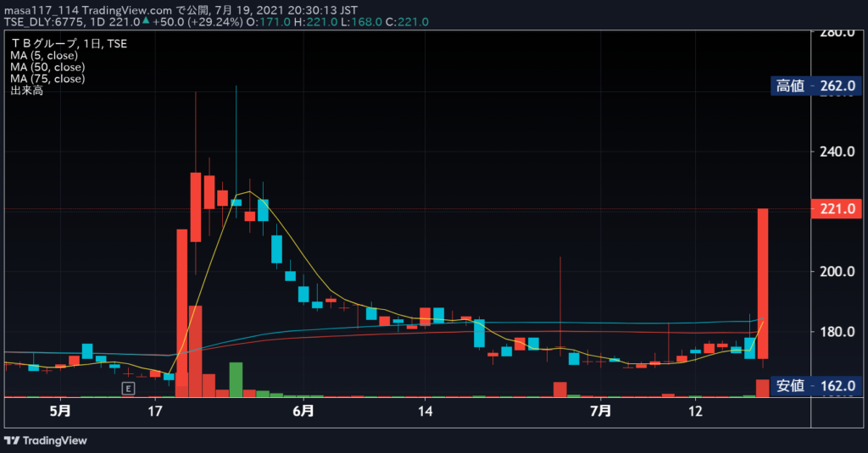This screenshot has width=868, height=453.
Task: Select the 'MA (50, close)' indicator label
Action: click(x=47, y=67)
